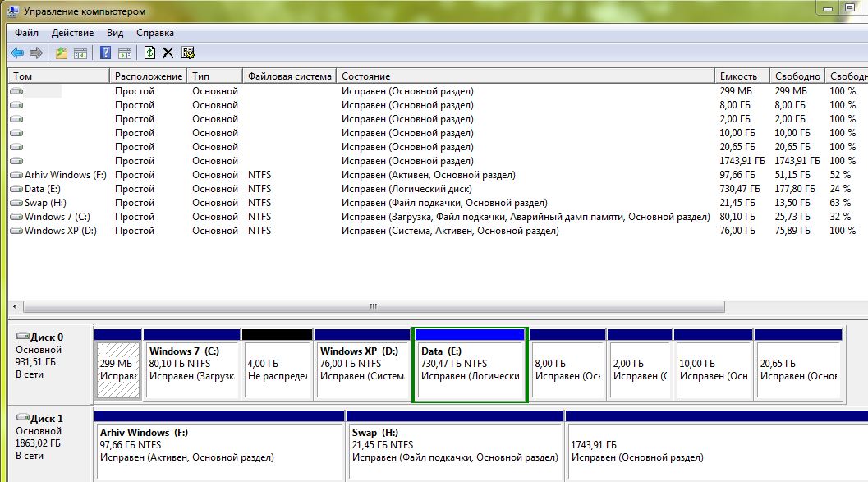The image size is (868, 482).
Task: Toggle the console tree pane icon
Action: (x=80, y=53)
